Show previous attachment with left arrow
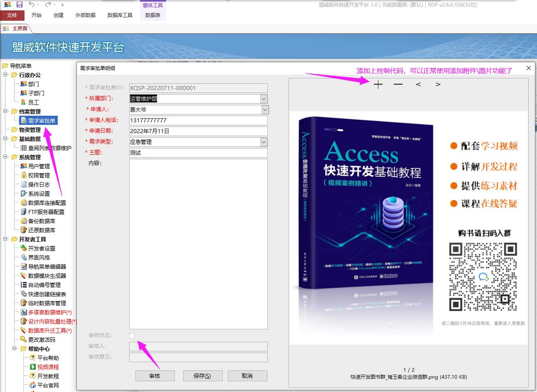This screenshot has height=392, width=537. click(x=418, y=85)
